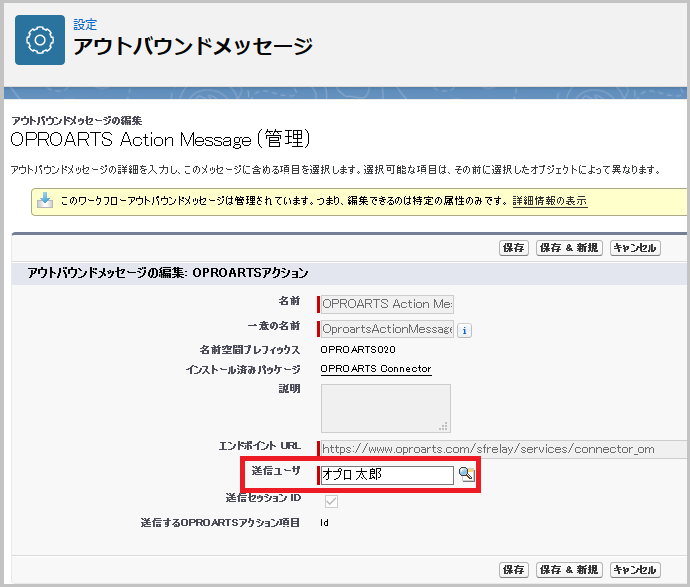Click the Setup gear icon
Viewport: 690px width, 587px height.
tap(40, 40)
